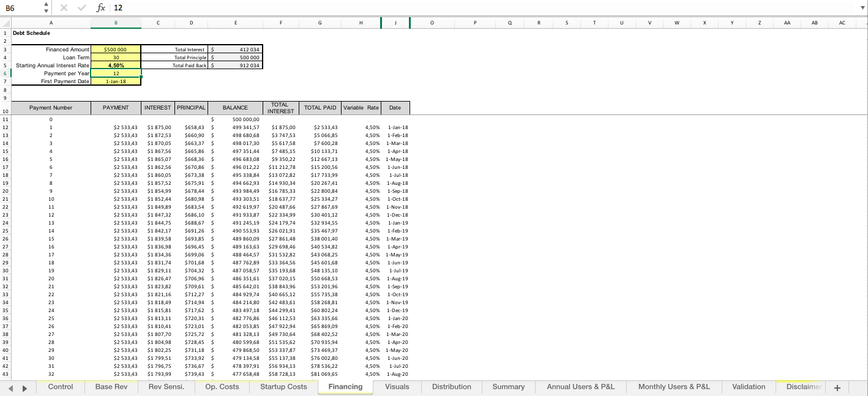This screenshot has height=396, width=868.
Task: Select row 24 header
Action: coord(5,223)
